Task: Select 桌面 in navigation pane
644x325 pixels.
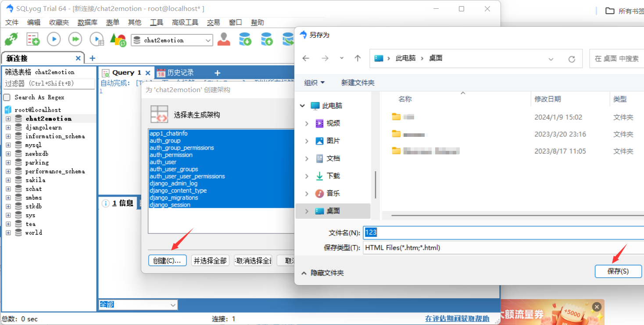Action: coord(333,211)
